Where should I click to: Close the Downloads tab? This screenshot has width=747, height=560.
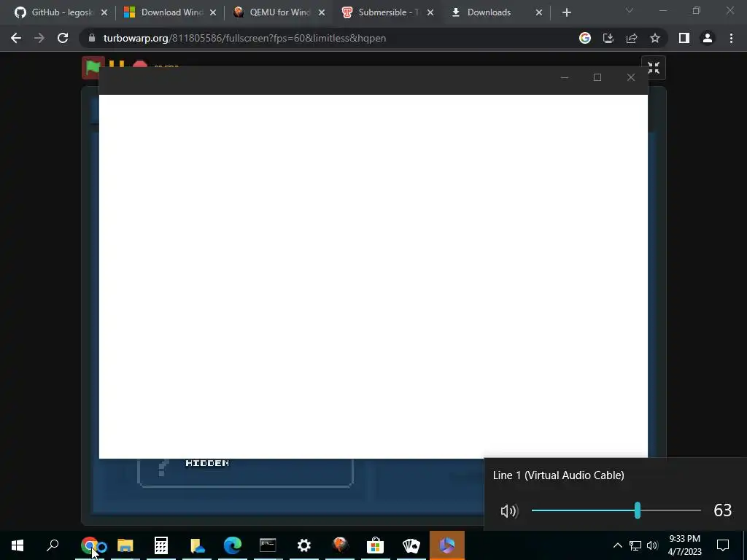pos(539,12)
